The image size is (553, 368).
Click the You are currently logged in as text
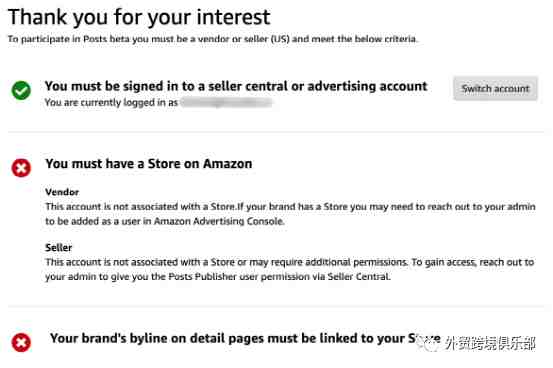click(111, 102)
